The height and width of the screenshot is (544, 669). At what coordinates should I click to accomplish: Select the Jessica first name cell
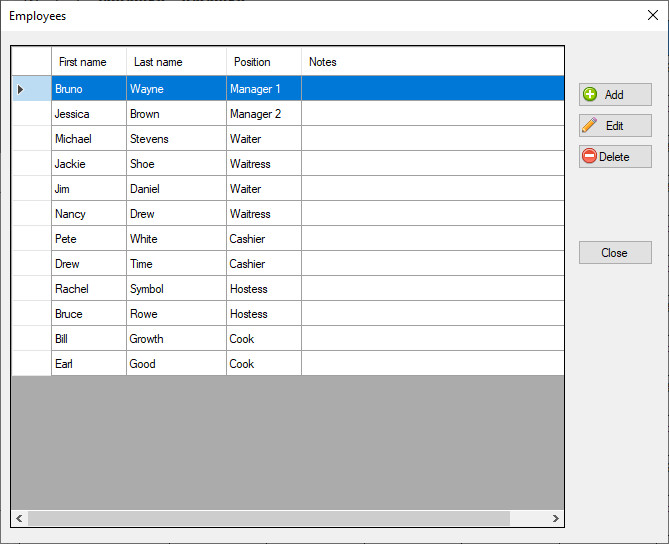[x=89, y=113]
